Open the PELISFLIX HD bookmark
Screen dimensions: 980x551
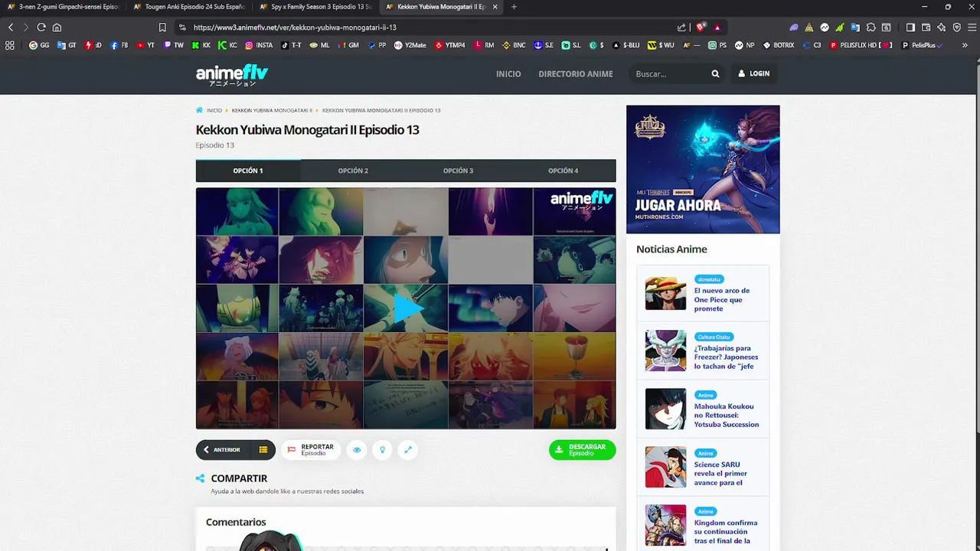pyautogui.click(x=861, y=45)
